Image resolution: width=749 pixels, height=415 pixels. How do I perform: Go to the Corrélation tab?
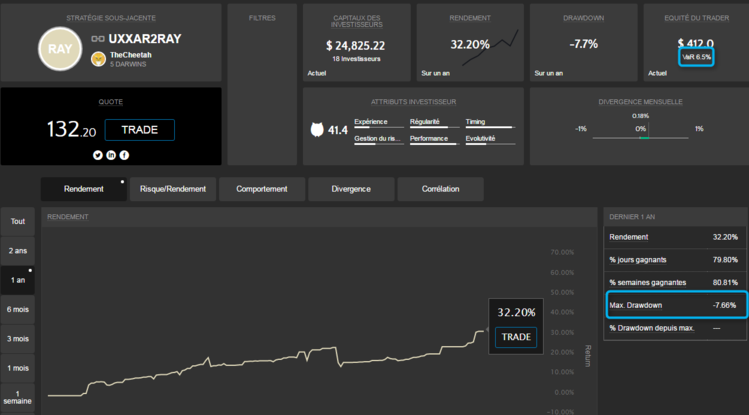440,189
